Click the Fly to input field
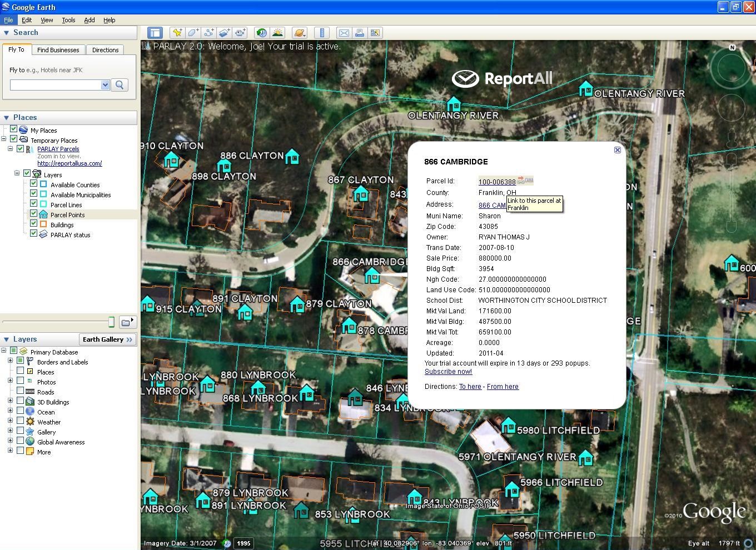The height and width of the screenshot is (550, 756). coord(56,85)
